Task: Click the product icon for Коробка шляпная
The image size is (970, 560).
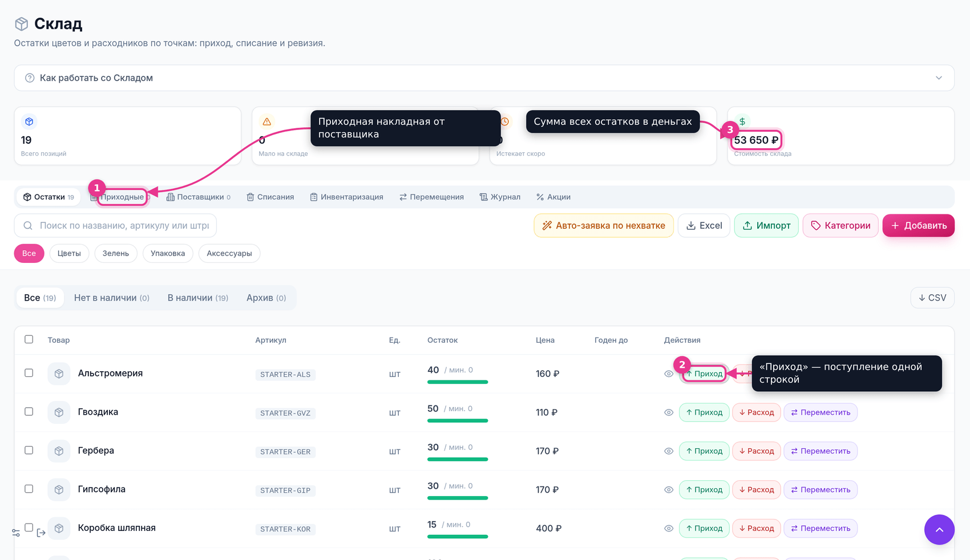Action: coord(59,529)
